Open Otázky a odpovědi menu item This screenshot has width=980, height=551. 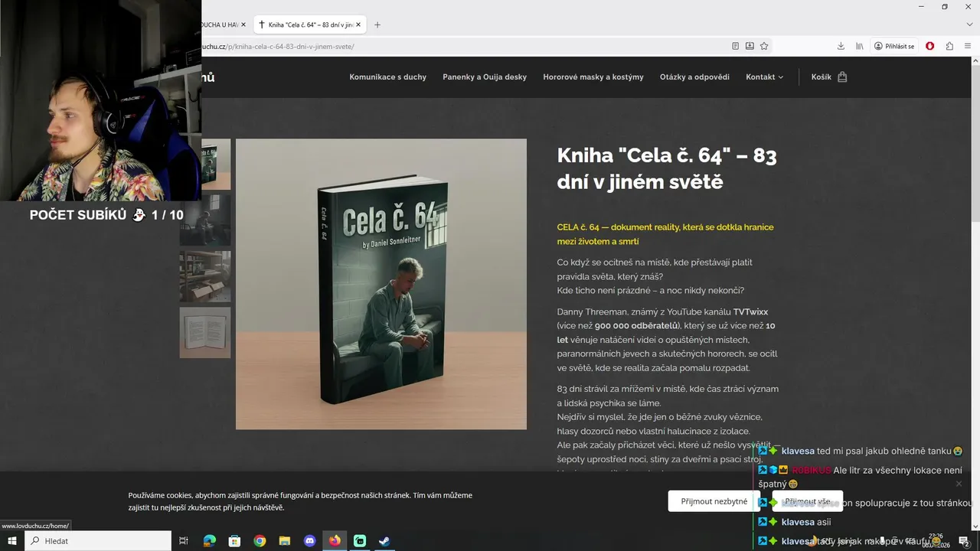[694, 77]
